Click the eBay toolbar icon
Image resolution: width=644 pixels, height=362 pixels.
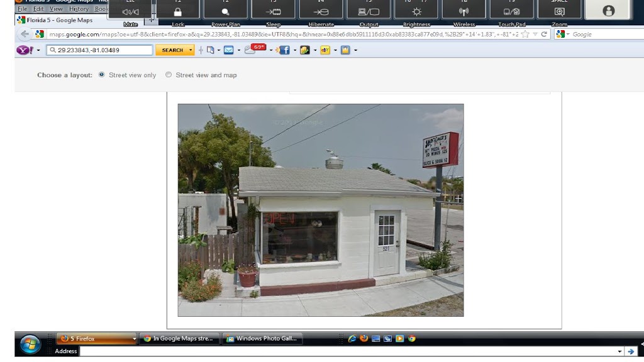[x=325, y=50]
